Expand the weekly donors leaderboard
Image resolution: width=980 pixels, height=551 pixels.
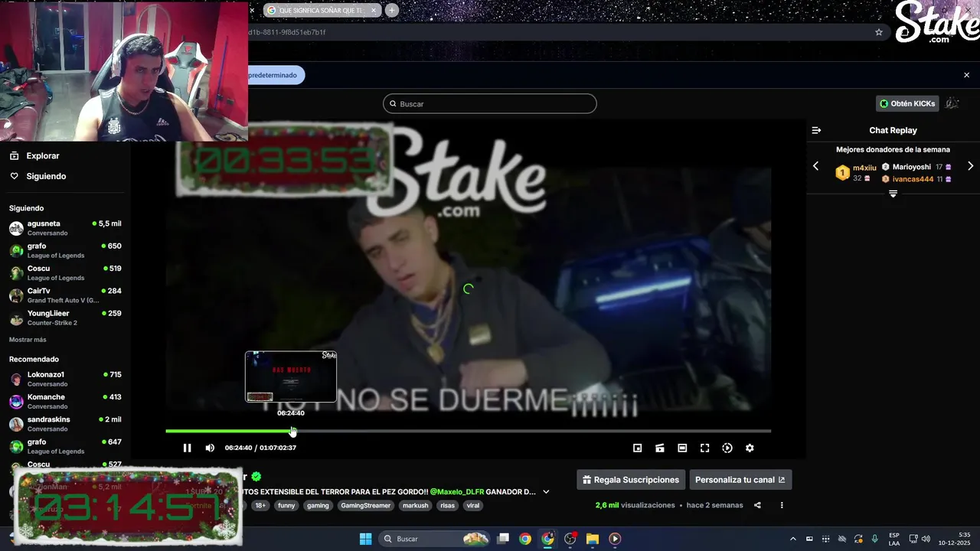point(893,194)
